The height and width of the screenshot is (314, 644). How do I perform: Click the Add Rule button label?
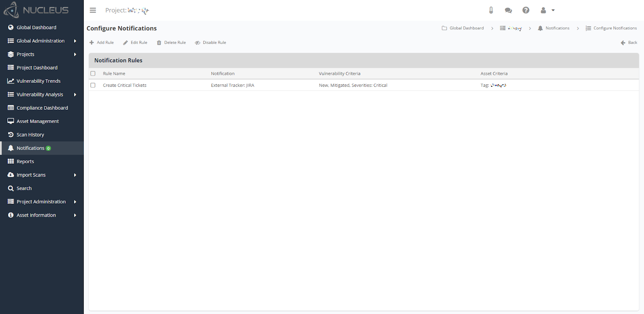[105, 43]
